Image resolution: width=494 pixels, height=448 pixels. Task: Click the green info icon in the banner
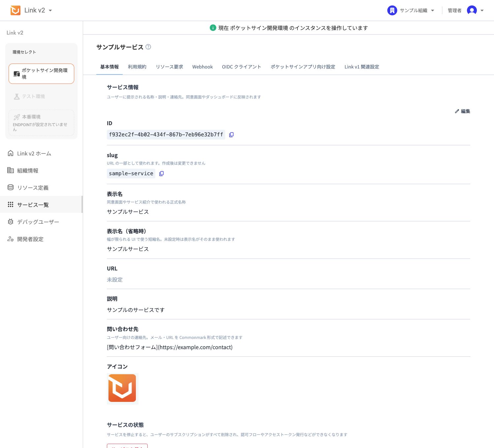click(213, 28)
